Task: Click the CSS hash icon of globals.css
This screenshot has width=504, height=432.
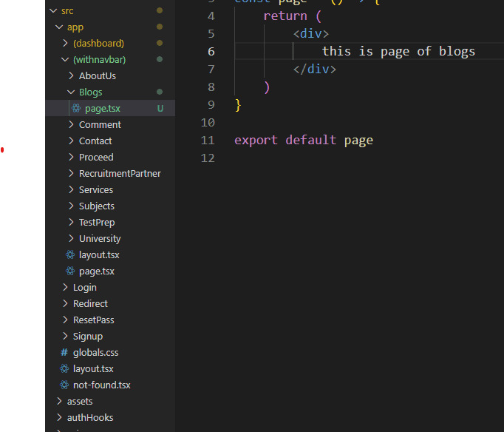Action: coord(64,352)
